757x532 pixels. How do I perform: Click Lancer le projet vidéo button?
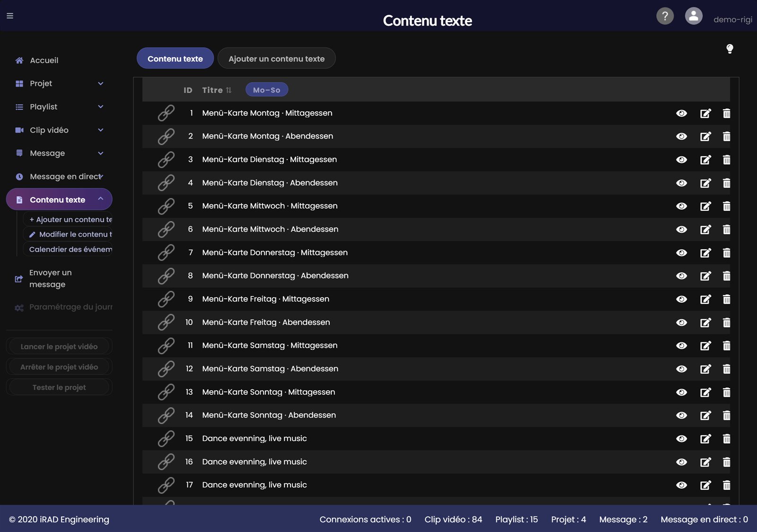[x=59, y=347]
